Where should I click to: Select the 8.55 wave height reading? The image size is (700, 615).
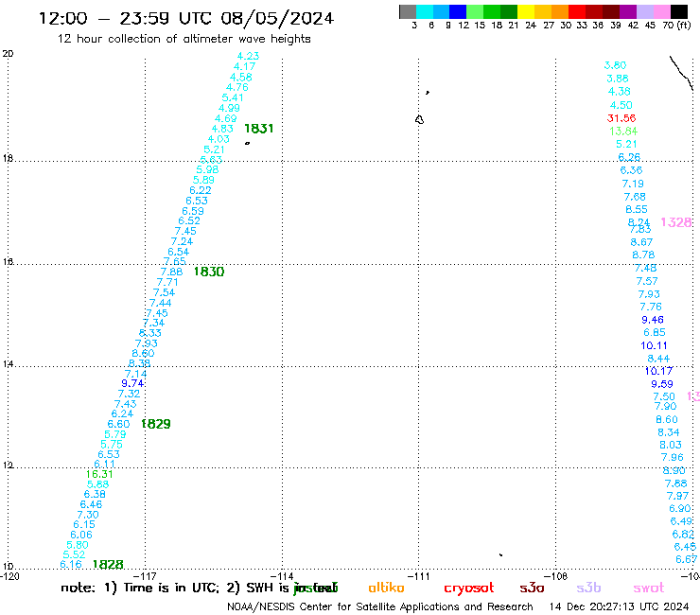(637, 209)
